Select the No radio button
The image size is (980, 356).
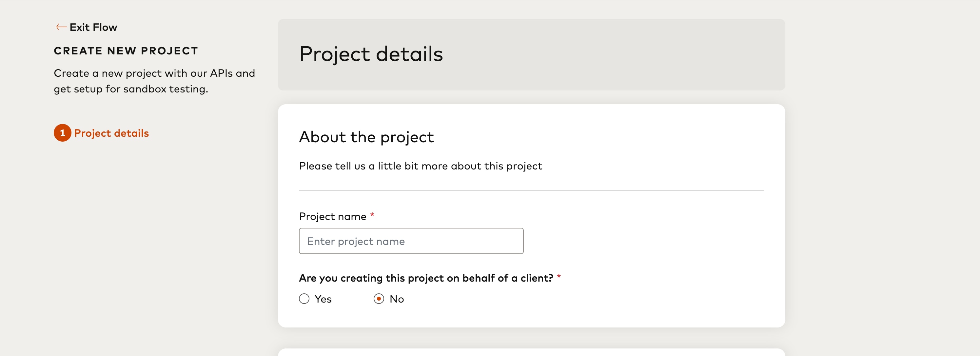point(379,299)
